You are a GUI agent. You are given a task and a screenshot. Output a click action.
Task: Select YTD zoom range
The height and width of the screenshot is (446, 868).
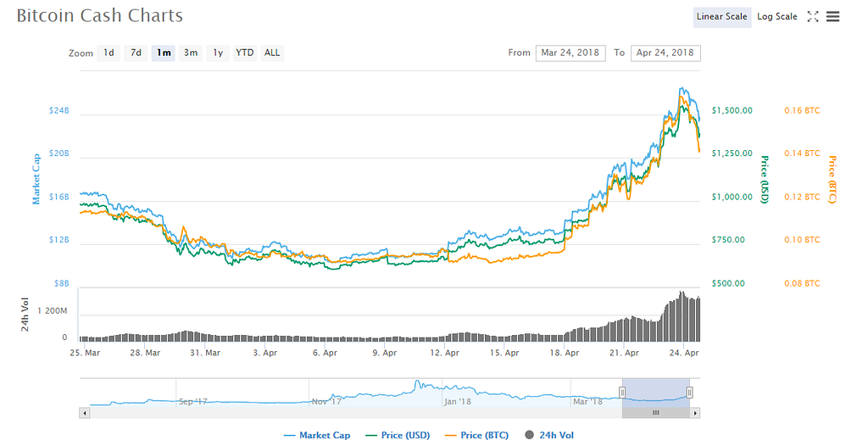pyautogui.click(x=245, y=53)
